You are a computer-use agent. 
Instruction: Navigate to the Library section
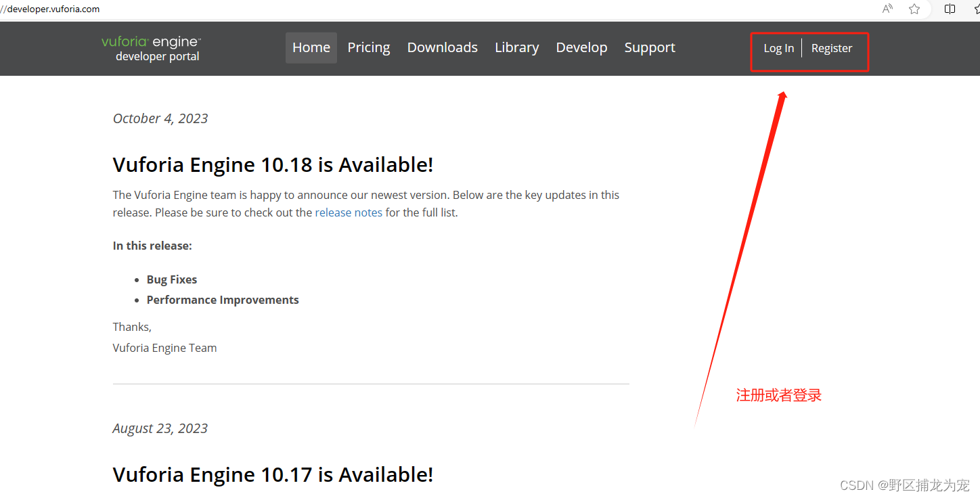517,48
